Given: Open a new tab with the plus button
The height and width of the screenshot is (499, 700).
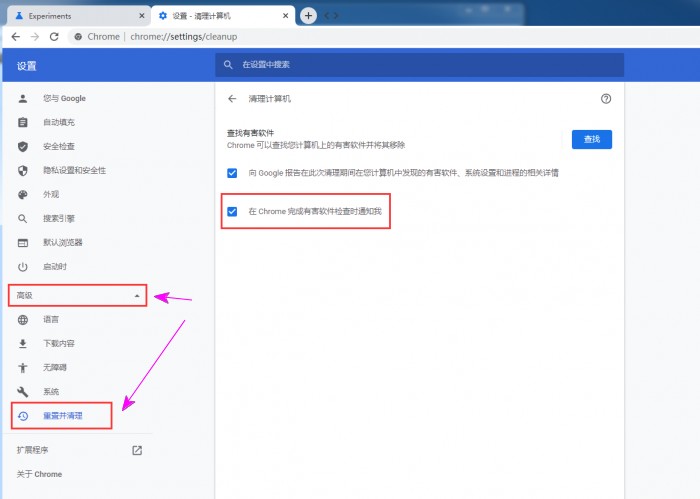Looking at the screenshot, I should pyautogui.click(x=308, y=16).
